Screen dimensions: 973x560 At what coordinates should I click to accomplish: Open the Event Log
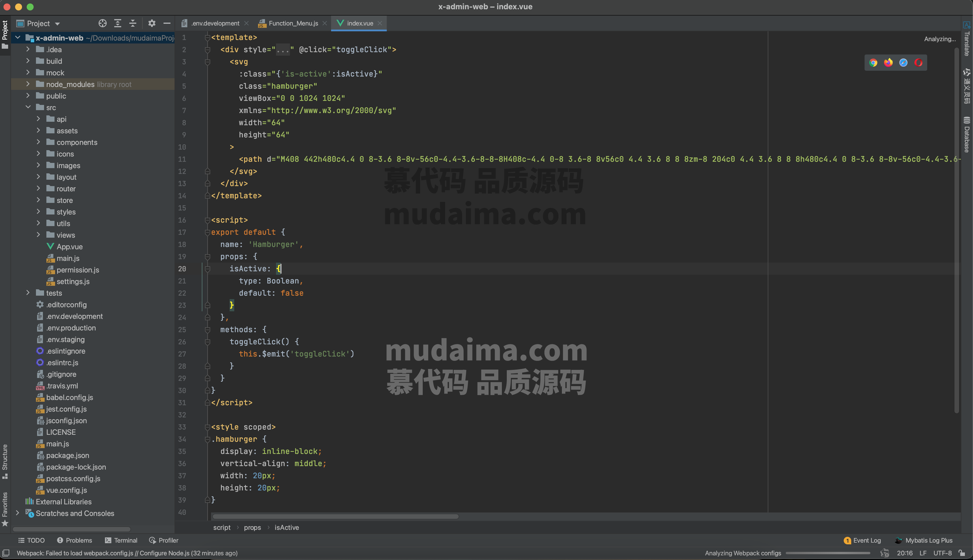[x=862, y=540]
